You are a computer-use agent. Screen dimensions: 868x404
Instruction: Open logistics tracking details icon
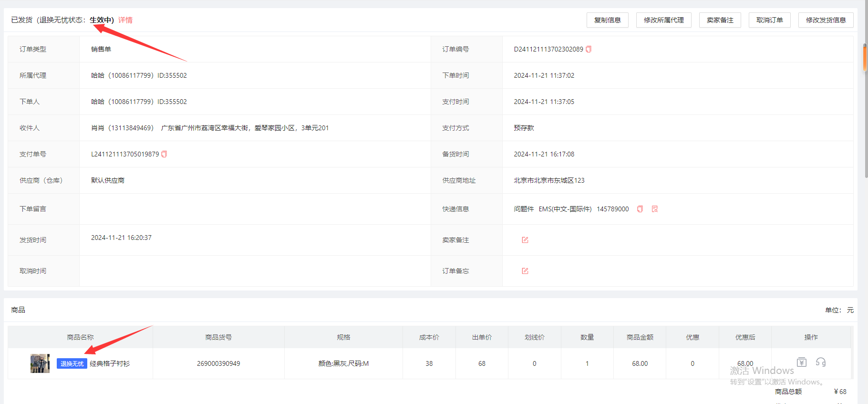[x=655, y=209]
